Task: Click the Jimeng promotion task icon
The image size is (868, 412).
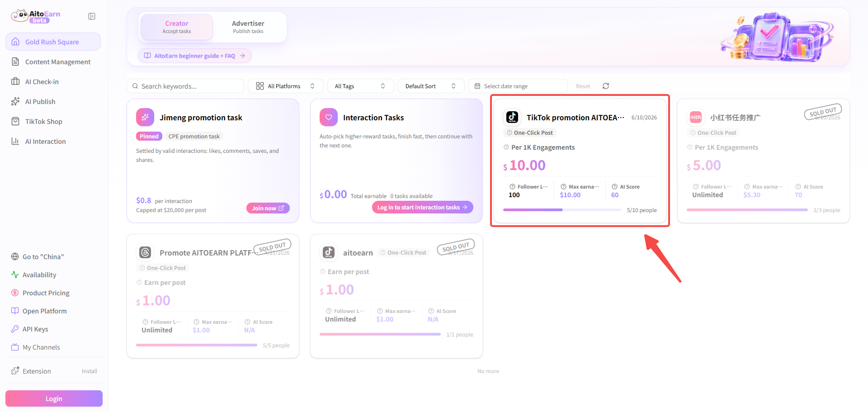Action: [x=145, y=117]
